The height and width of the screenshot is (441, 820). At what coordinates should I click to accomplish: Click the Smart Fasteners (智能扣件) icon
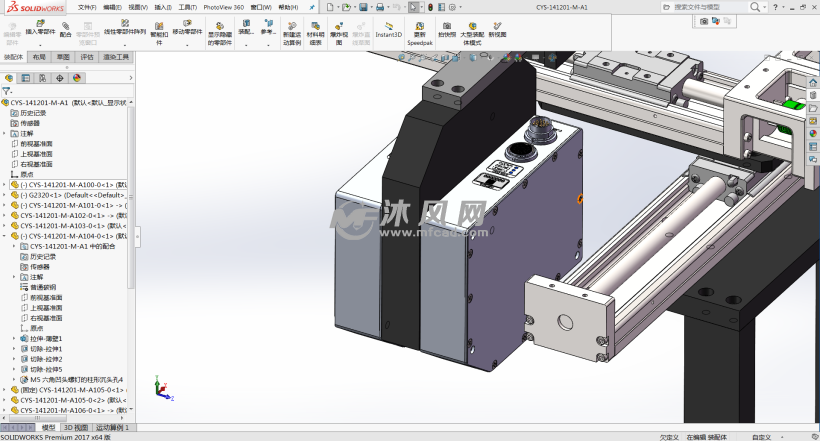pos(159,28)
